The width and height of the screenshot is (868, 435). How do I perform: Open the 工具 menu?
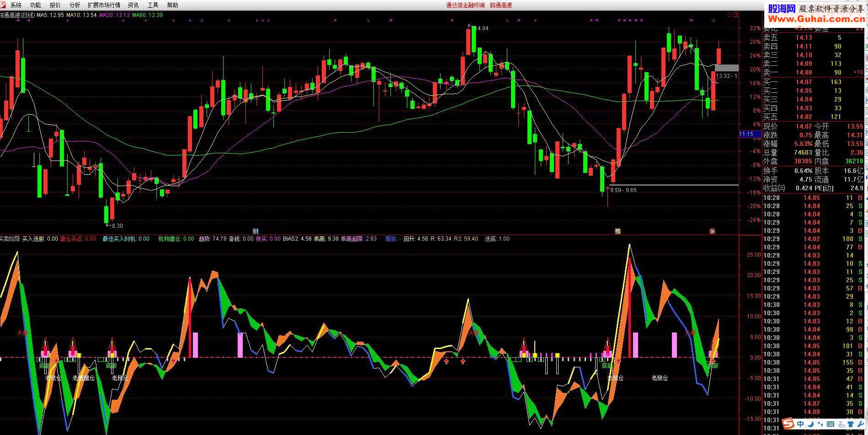[153, 5]
